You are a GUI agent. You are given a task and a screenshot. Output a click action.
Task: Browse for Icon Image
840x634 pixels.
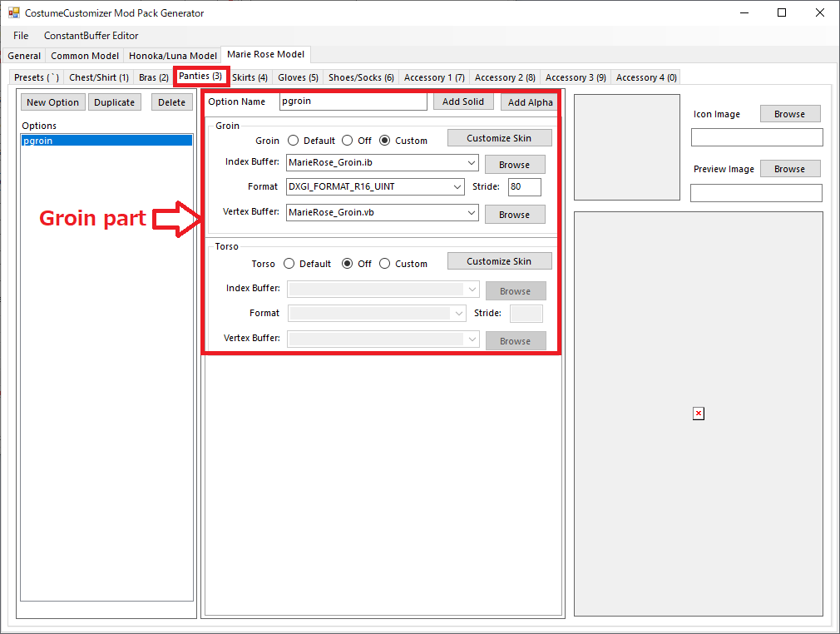pos(789,114)
